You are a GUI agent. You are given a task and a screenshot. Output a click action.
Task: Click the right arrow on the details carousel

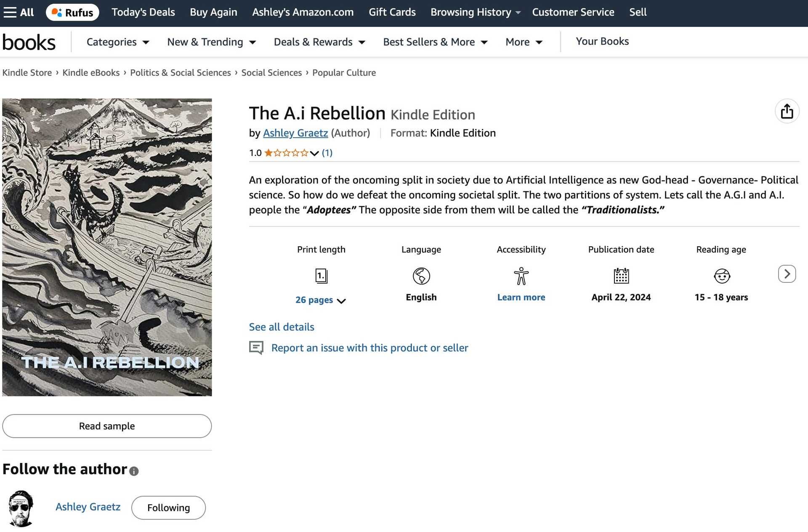(x=787, y=274)
